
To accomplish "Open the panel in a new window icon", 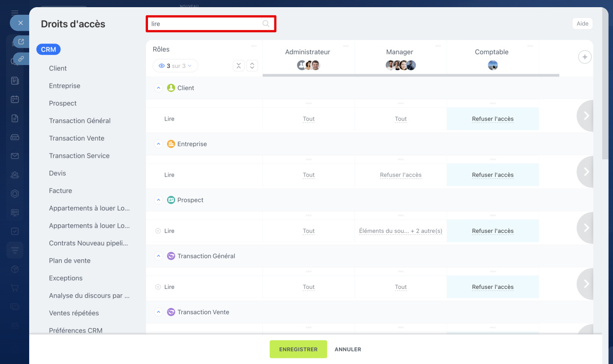I will 21,42.
